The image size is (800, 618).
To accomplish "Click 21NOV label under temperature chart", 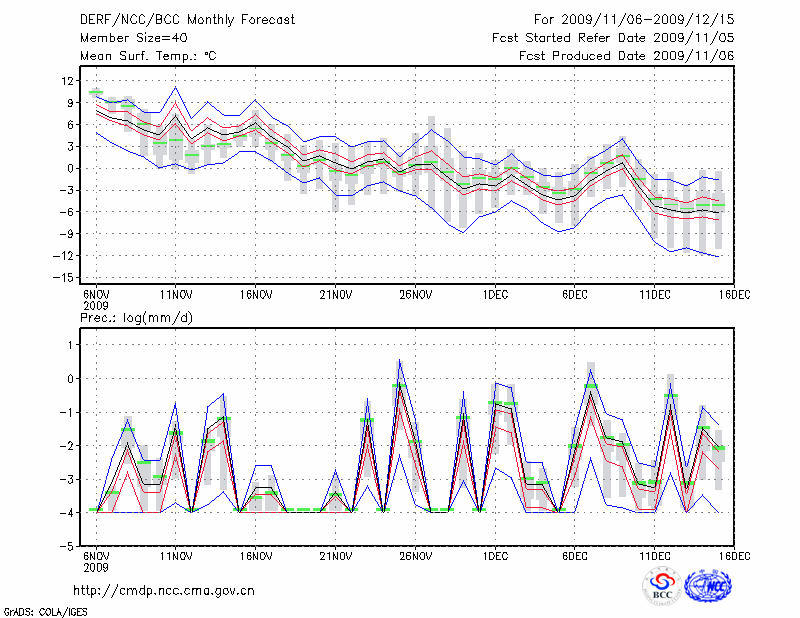I will (x=335, y=295).
